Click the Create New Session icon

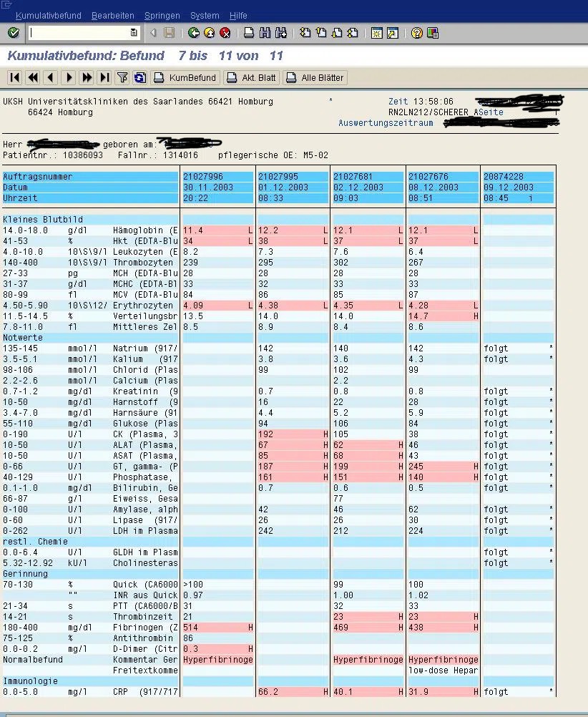point(377,33)
